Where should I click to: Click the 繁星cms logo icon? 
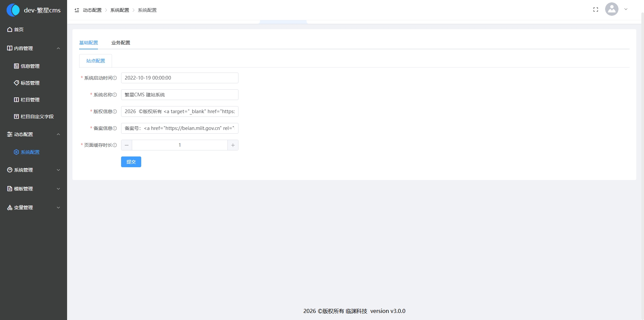point(13,10)
